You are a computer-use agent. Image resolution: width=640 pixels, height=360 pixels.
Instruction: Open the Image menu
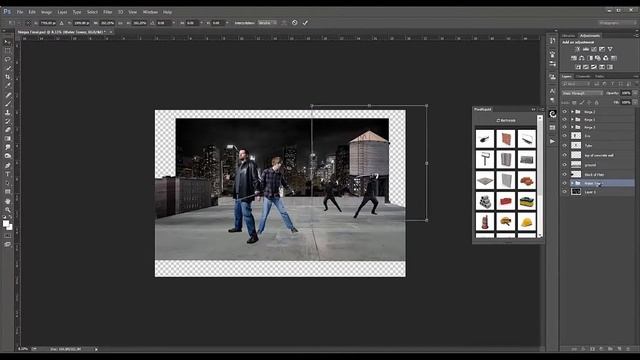pyautogui.click(x=47, y=12)
